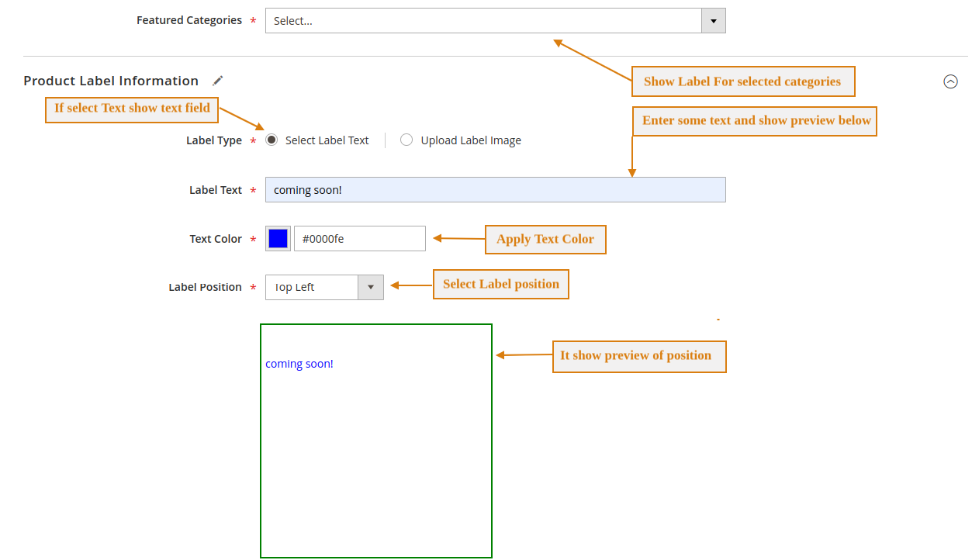Click the Select Label position callout box

pos(500,284)
